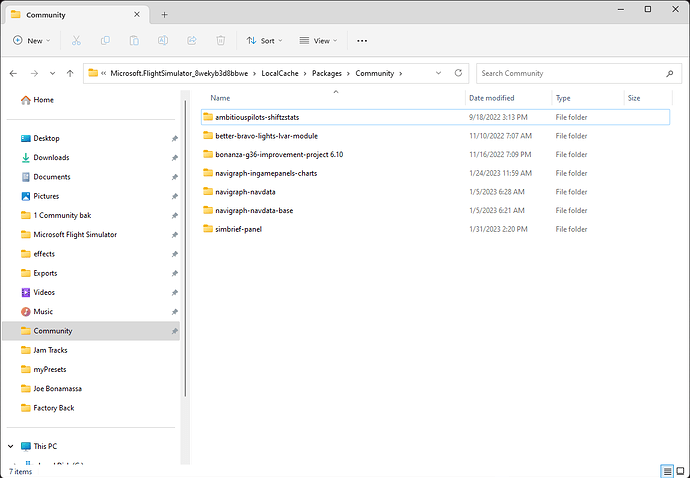This screenshot has width=690, height=478.
Task: Expand the View options dropdown
Action: pyautogui.click(x=319, y=41)
